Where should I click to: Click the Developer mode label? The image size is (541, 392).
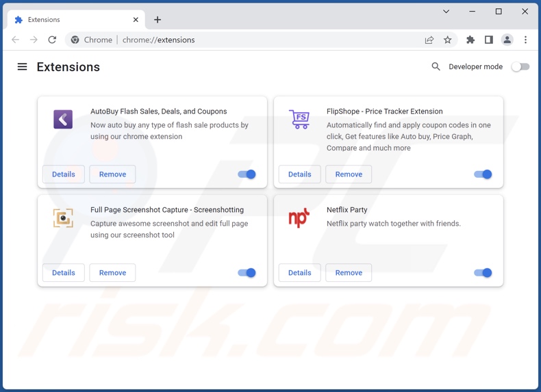coord(475,66)
